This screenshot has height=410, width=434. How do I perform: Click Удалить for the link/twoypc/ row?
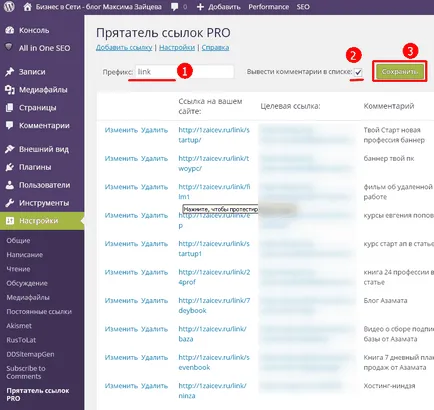click(x=154, y=158)
